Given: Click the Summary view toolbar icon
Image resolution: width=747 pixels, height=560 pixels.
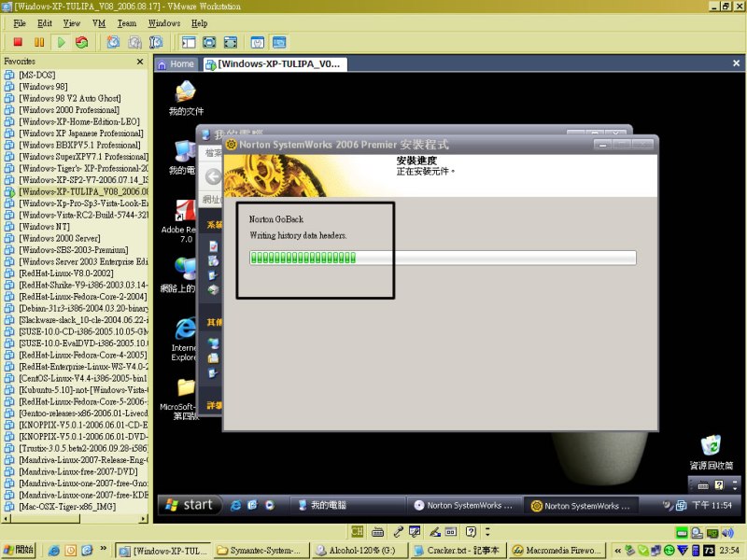Looking at the screenshot, I should 258,42.
